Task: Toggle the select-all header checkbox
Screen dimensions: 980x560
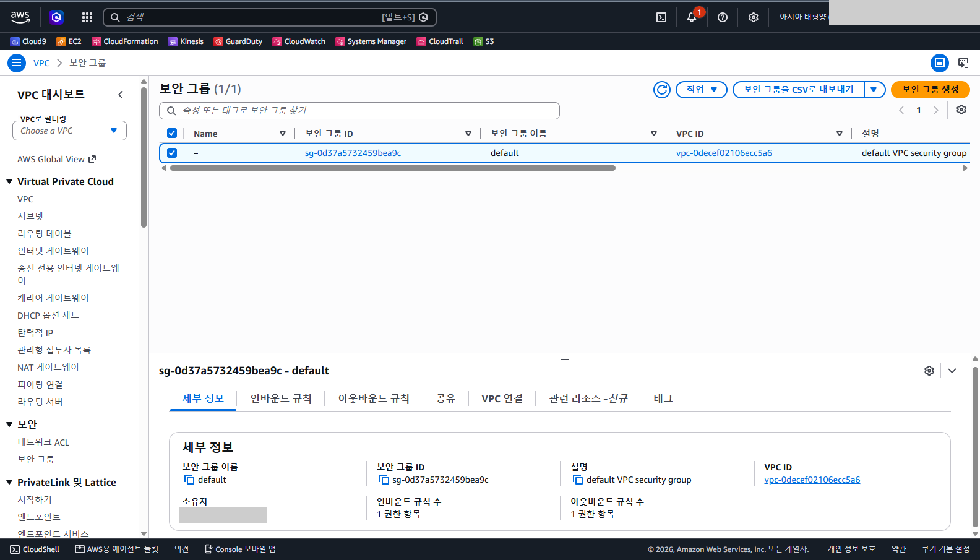Action: click(172, 133)
